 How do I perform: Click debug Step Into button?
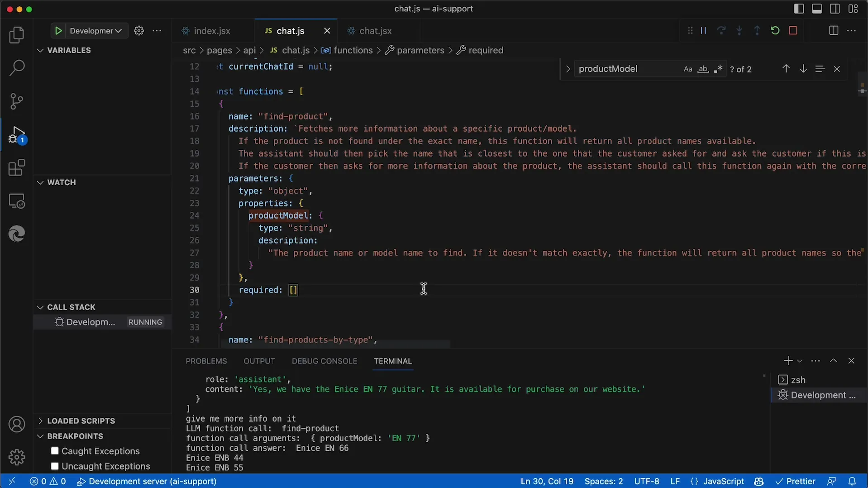click(739, 31)
